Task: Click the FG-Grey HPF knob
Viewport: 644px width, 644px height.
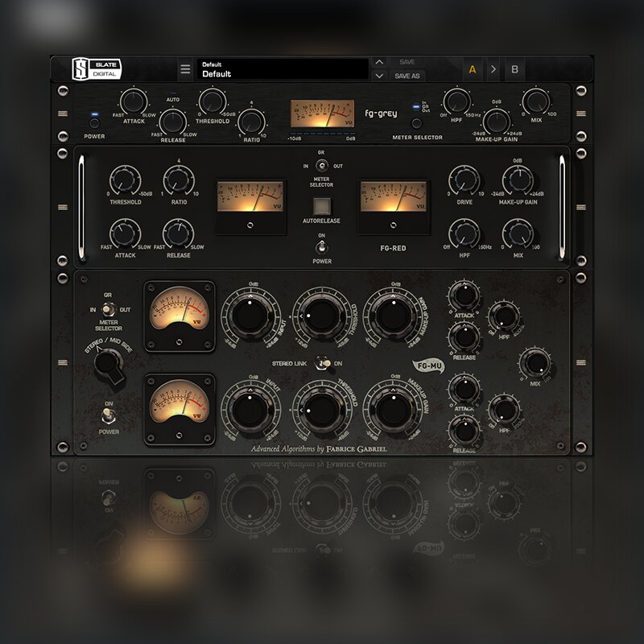Action: [x=456, y=101]
